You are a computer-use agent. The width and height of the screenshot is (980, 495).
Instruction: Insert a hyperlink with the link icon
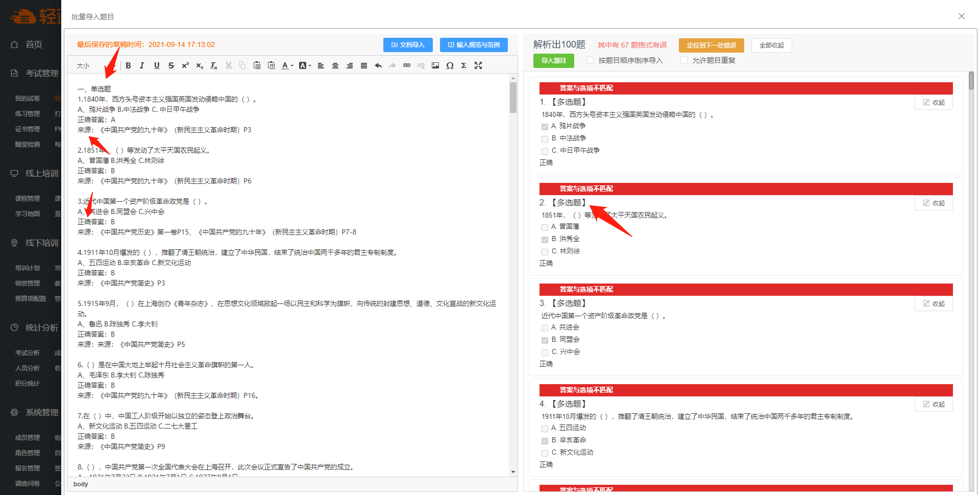click(x=407, y=65)
